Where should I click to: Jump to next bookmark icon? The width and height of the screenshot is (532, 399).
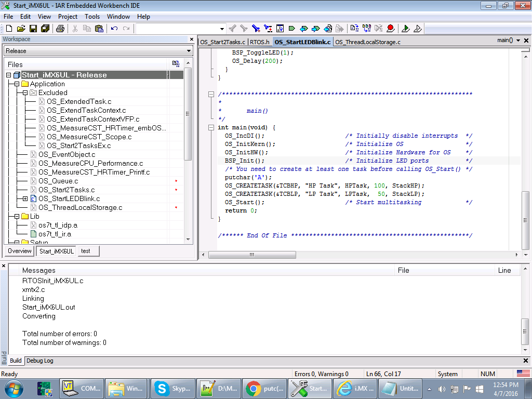point(315,29)
